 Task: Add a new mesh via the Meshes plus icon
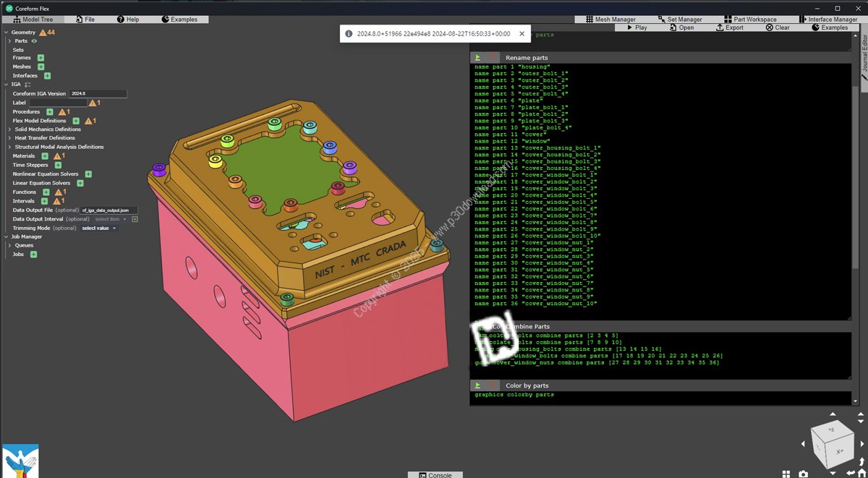point(41,67)
